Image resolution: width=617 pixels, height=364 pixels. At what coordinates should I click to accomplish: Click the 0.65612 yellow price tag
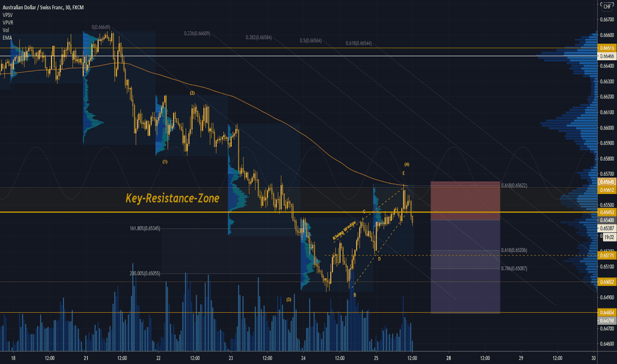pyautogui.click(x=606, y=190)
